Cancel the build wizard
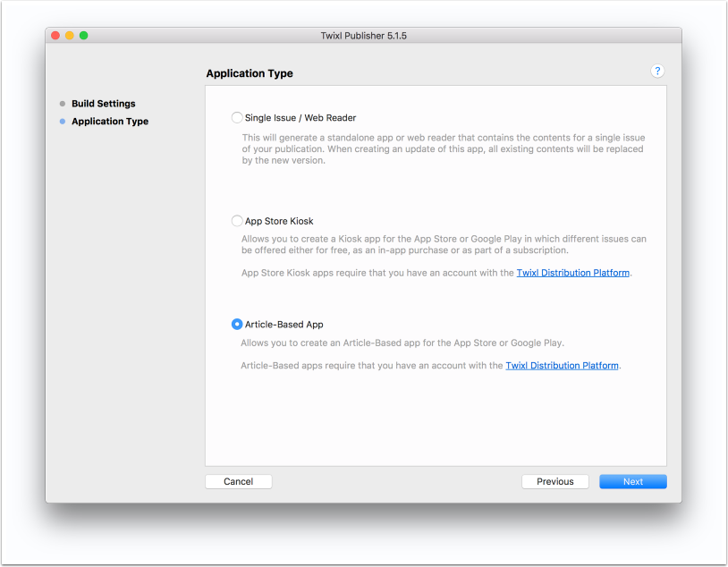The image size is (728, 567). tap(239, 481)
